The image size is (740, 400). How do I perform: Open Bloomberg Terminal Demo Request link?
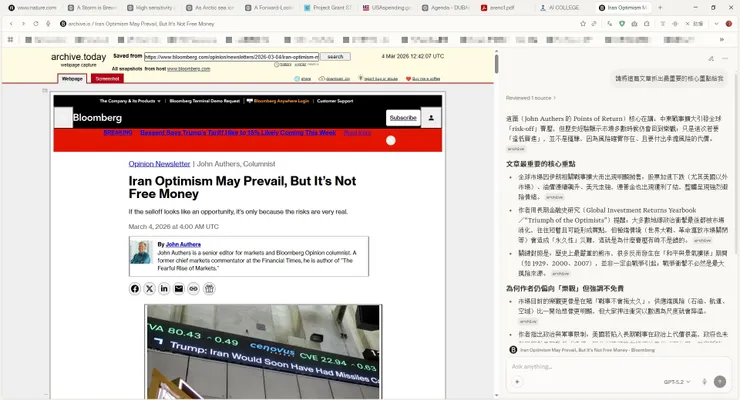point(204,101)
